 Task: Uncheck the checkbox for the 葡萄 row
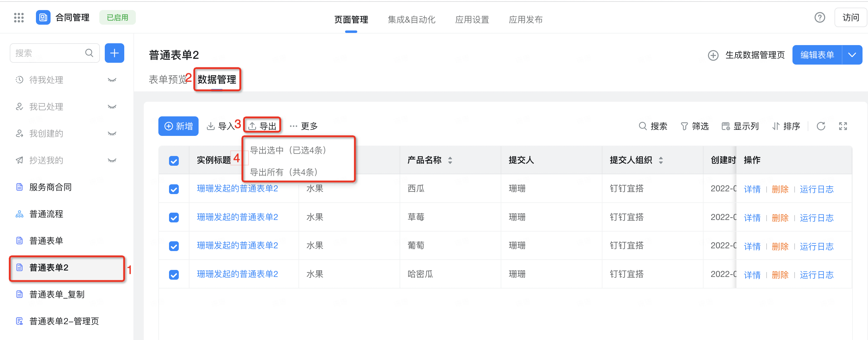coord(174,246)
